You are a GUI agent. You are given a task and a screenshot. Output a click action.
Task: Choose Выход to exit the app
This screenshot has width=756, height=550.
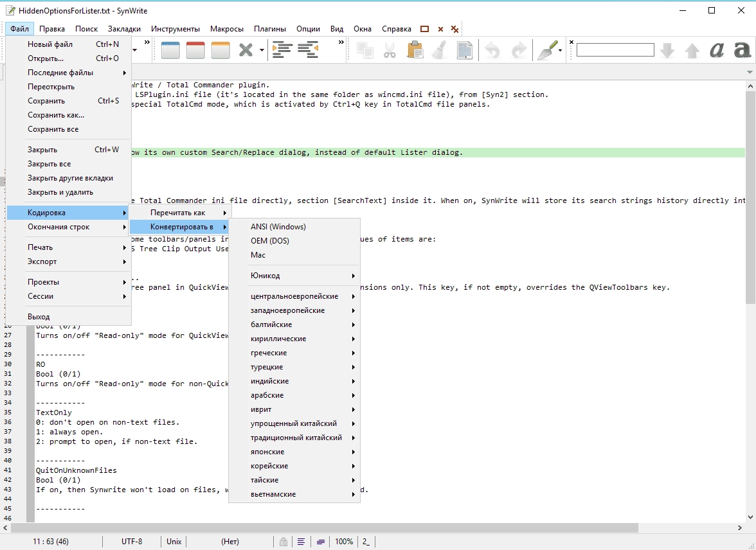[x=69, y=317]
